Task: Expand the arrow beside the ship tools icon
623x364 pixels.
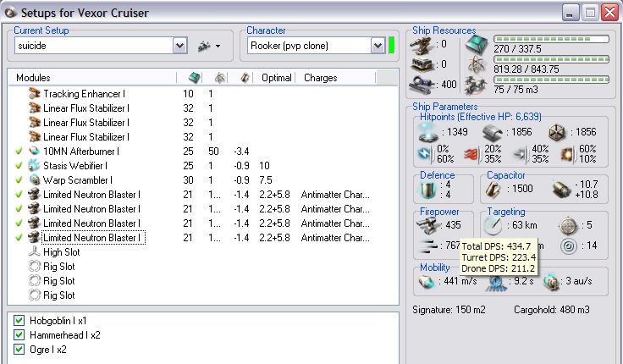Action: click(x=218, y=46)
